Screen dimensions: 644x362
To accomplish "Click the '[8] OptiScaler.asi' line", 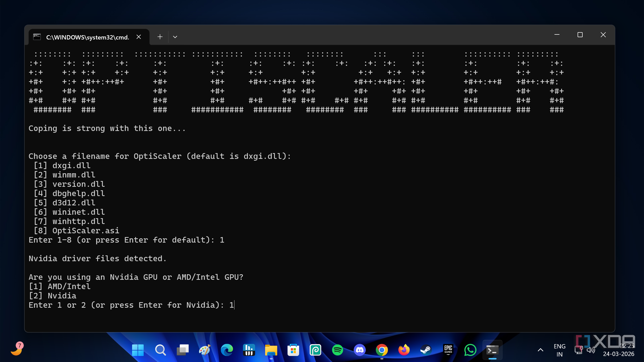I will pyautogui.click(x=76, y=231).
